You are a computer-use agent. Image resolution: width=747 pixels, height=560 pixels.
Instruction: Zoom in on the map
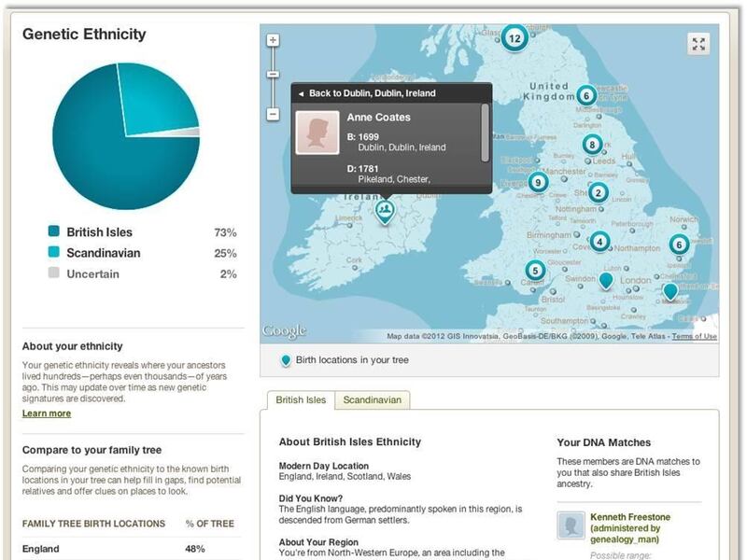(x=273, y=40)
